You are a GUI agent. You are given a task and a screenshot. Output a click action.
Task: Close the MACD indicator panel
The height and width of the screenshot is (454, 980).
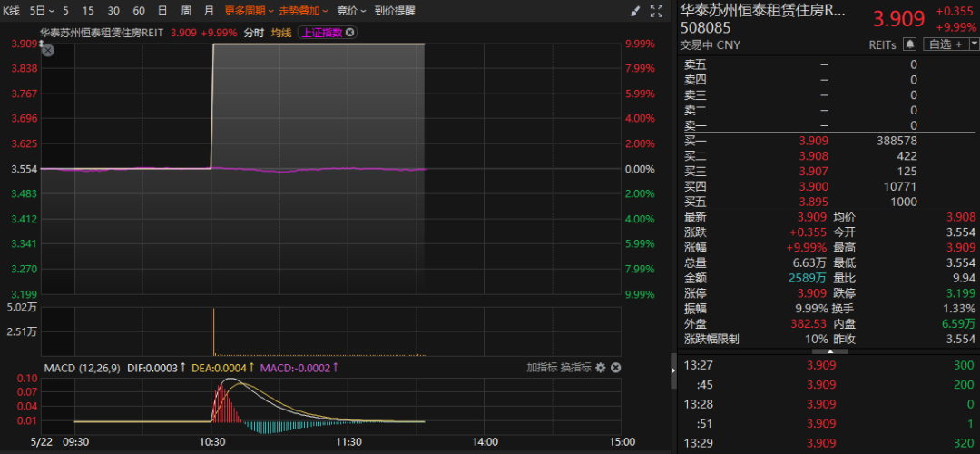(x=616, y=368)
